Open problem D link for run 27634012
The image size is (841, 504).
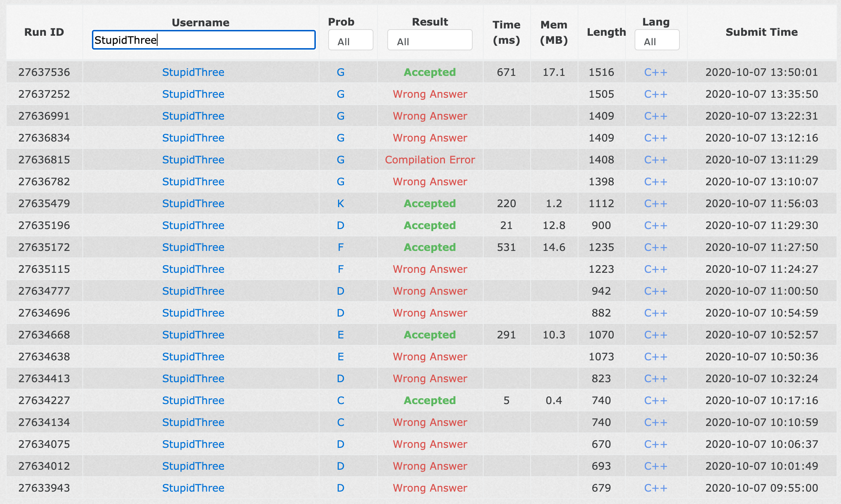click(340, 466)
